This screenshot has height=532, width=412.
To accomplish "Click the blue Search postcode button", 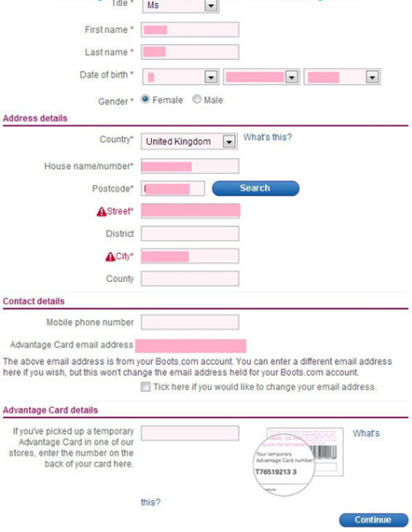I will point(256,188).
